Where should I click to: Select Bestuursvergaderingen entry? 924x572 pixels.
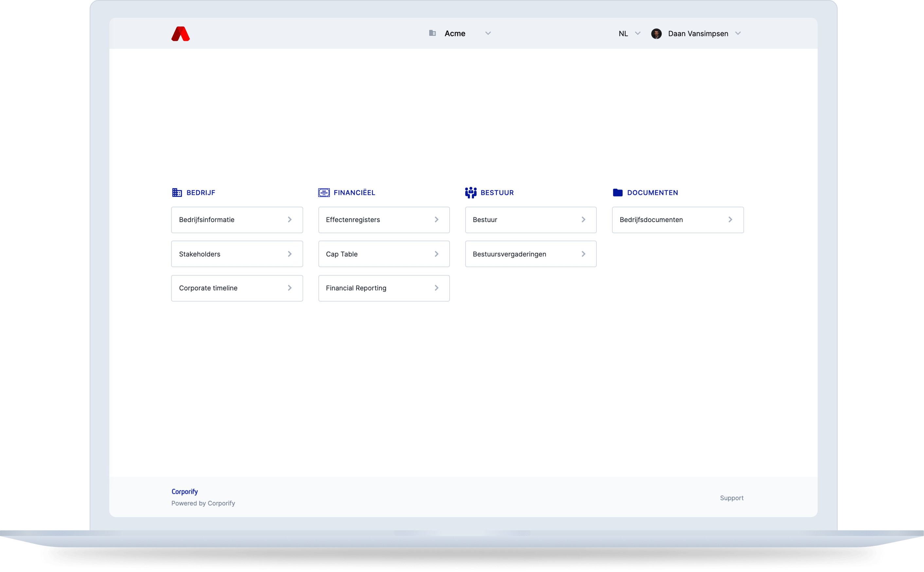[x=530, y=254]
